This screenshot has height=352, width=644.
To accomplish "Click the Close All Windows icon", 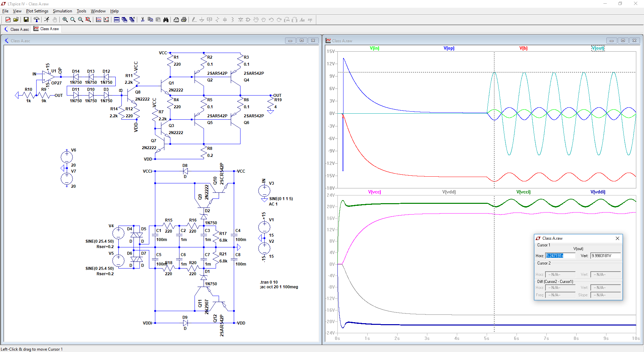I will (x=132, y=20).
